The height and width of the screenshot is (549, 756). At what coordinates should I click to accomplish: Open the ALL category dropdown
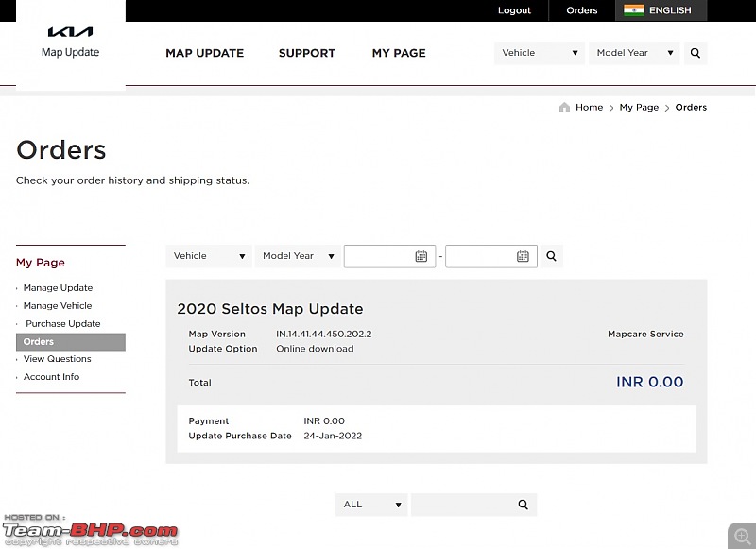pyautogui.click(x=371, y=505)
